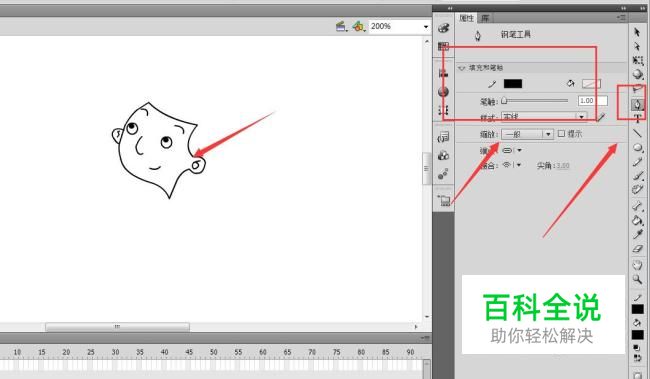650x379 pixels.
Task: Switch to the 库 Library tab
Action: (485, 18)
